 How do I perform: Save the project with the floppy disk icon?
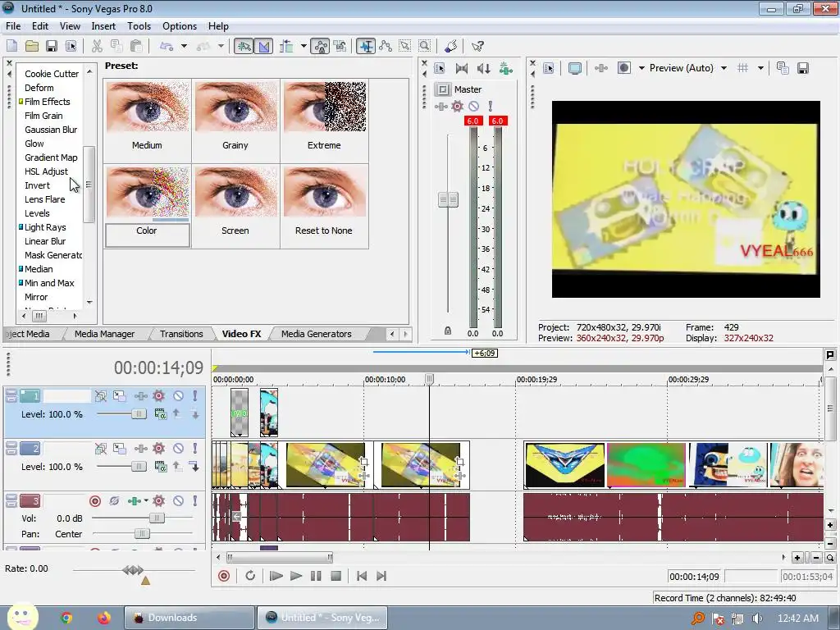(x=52, y=46)
